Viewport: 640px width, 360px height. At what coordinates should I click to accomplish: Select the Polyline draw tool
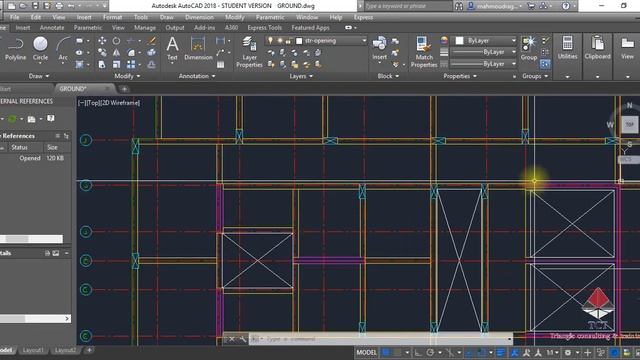click(x=16, y=48)
